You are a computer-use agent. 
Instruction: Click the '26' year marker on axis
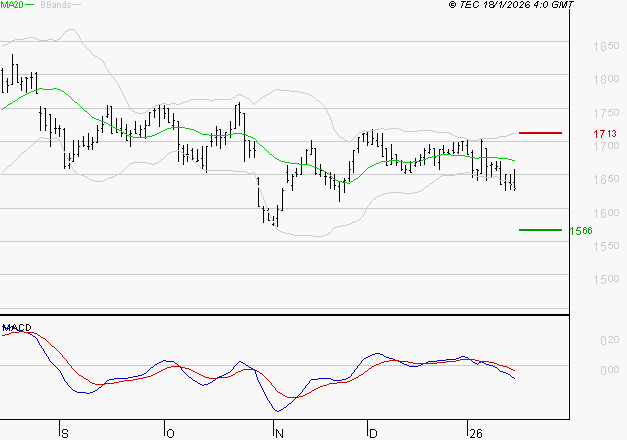tap(478, 432)
